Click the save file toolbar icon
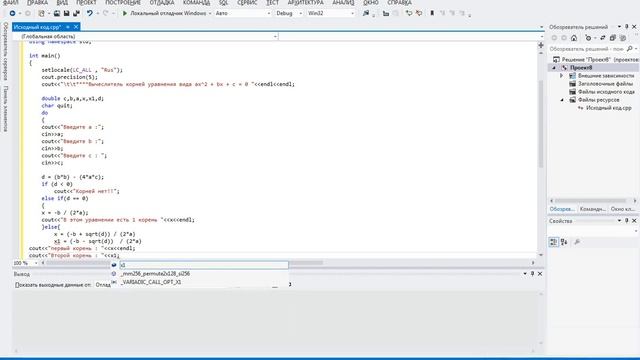Image resolution: width=640 pixels, height=360 pixels. pyautogui.click(x=66, y=13)
